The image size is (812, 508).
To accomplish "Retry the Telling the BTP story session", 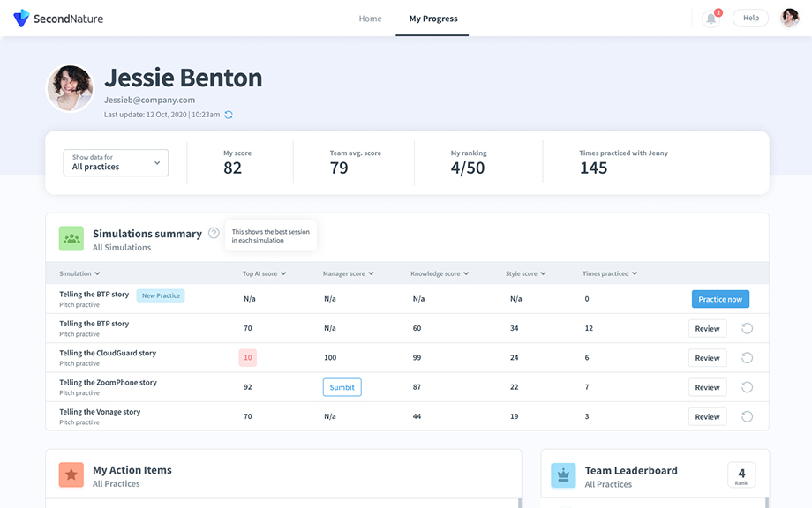I will pyautogui.click(x=746, y=328).
